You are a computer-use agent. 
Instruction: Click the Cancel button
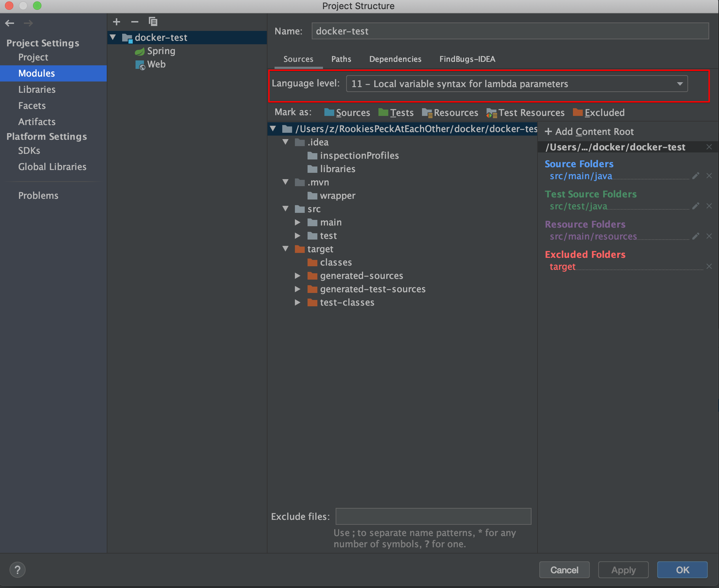pyautogui.click(x=564, y=570)
